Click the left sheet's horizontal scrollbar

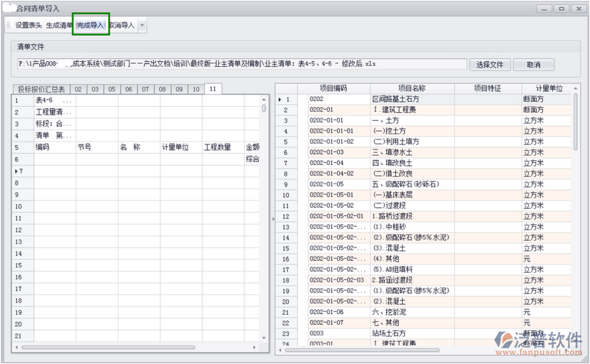point(111,347)
